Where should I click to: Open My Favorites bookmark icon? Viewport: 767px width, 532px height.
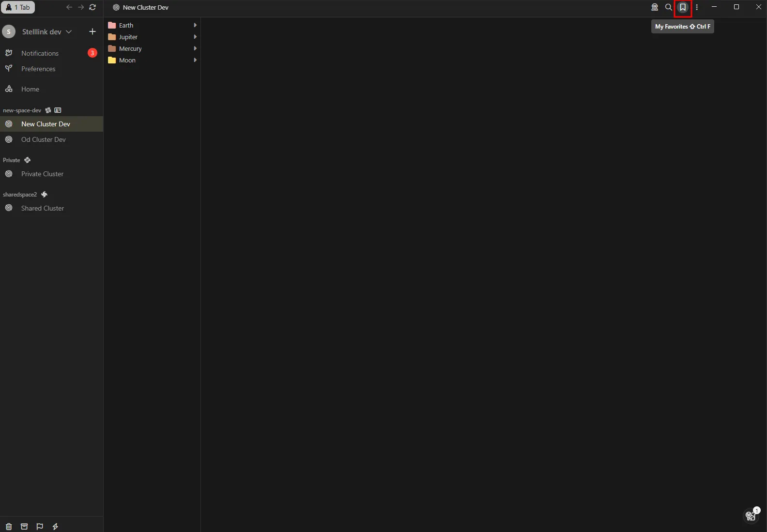(683, 7)
